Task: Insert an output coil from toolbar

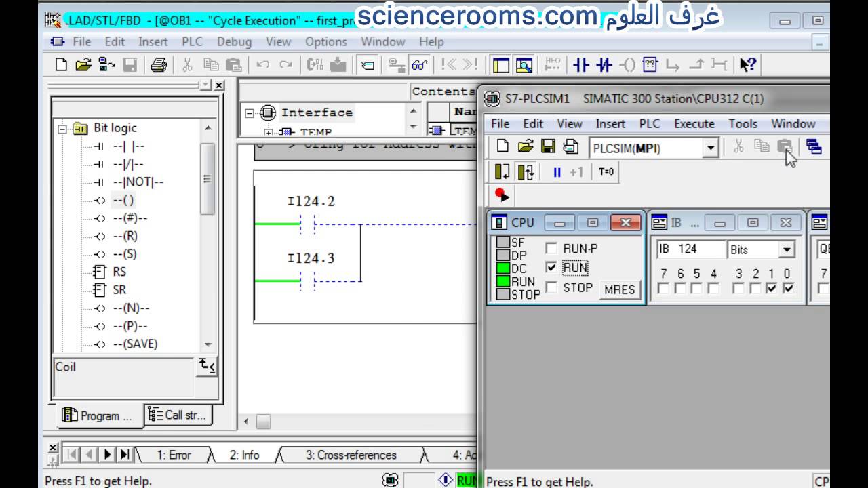Action: 628,65
